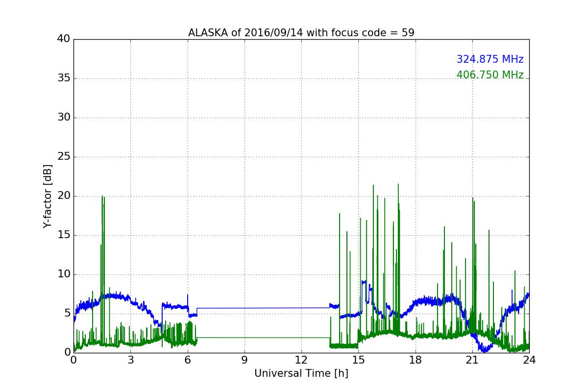Click y-axis tick value 40

tap(64, 39)
